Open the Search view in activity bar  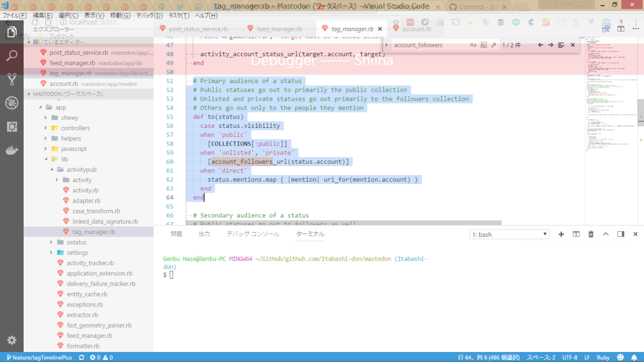[x=12, y=55]
